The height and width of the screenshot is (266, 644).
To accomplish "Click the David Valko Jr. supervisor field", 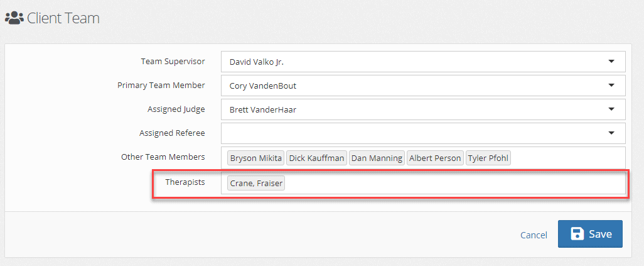I will pos(408,62).
